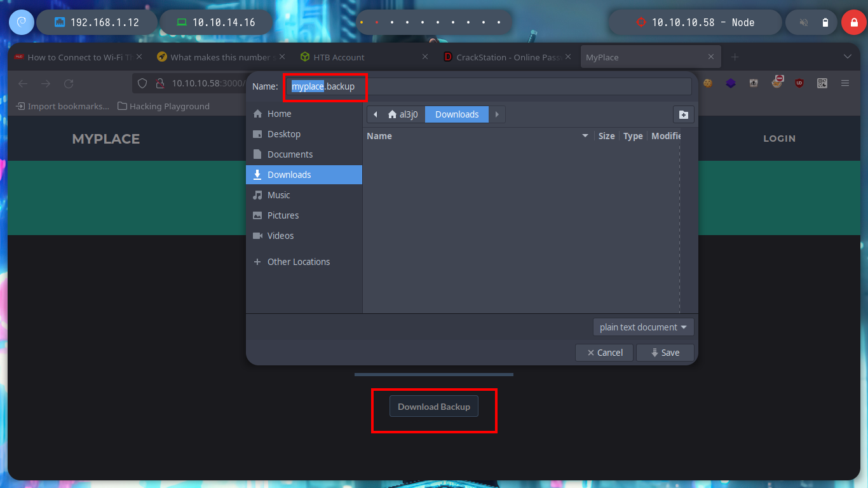The width and height of the screenshot is (868, 488).
Task: Click the browser back arrow
Action: (23, 83)
